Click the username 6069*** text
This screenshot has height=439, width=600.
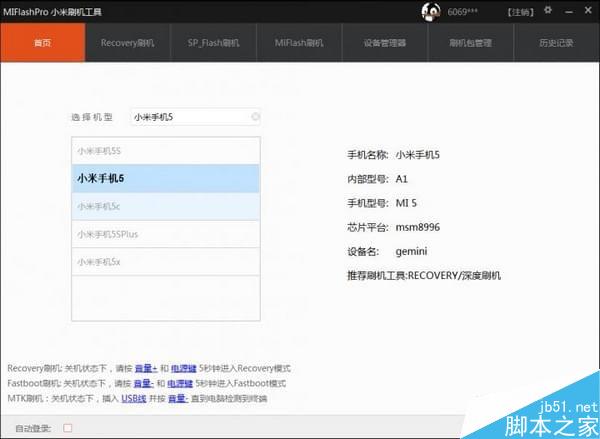click(463, 12)
